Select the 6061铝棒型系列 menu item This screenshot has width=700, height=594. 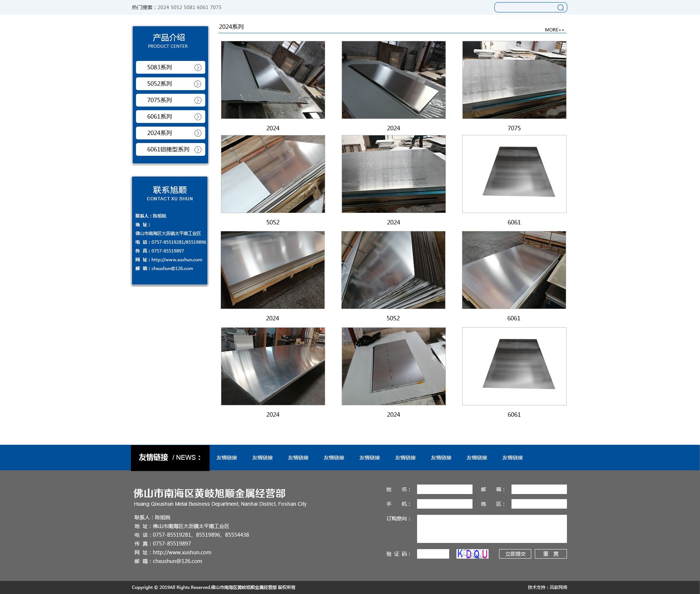[168, 150]
